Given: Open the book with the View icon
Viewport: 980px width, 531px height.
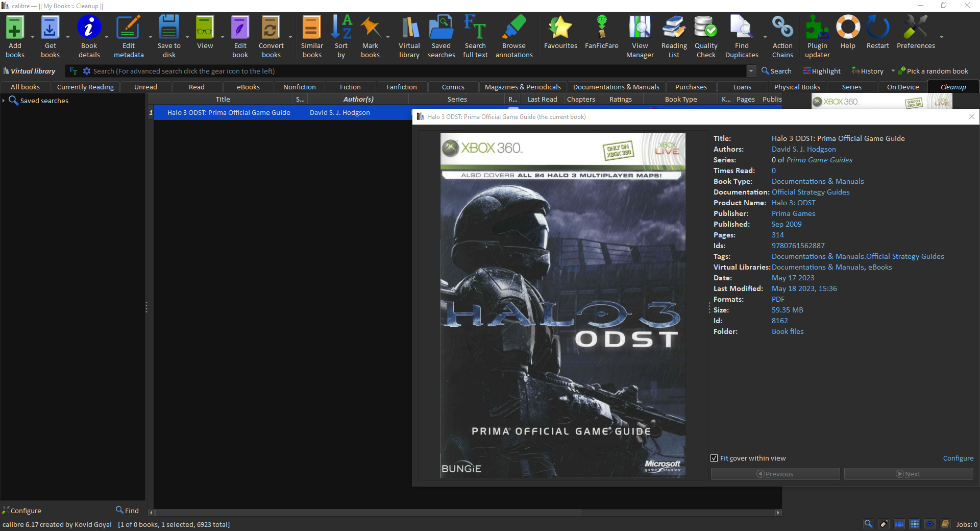Looking at the screenshot, I should 205,28.
